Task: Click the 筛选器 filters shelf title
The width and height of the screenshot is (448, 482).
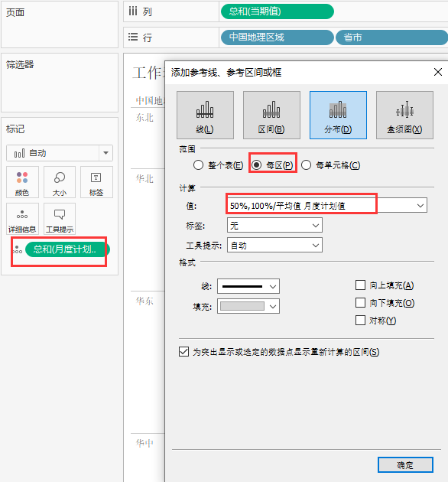Action: pos(20,64)
